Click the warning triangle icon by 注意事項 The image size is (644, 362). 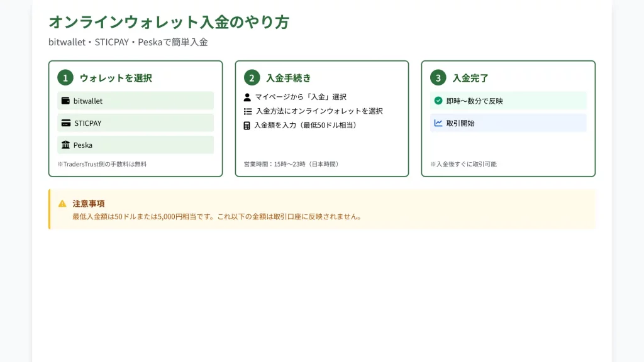[x=62, y=204]
